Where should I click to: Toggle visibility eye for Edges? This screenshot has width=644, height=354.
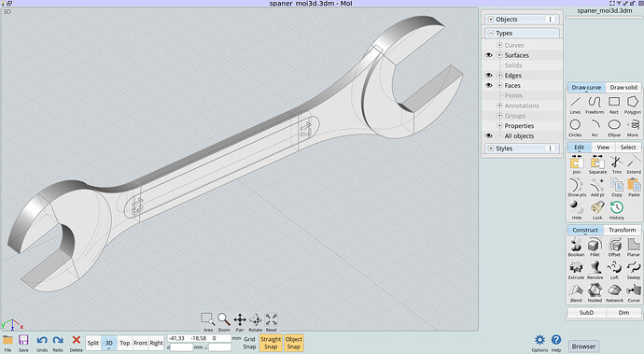pos(489,76)
